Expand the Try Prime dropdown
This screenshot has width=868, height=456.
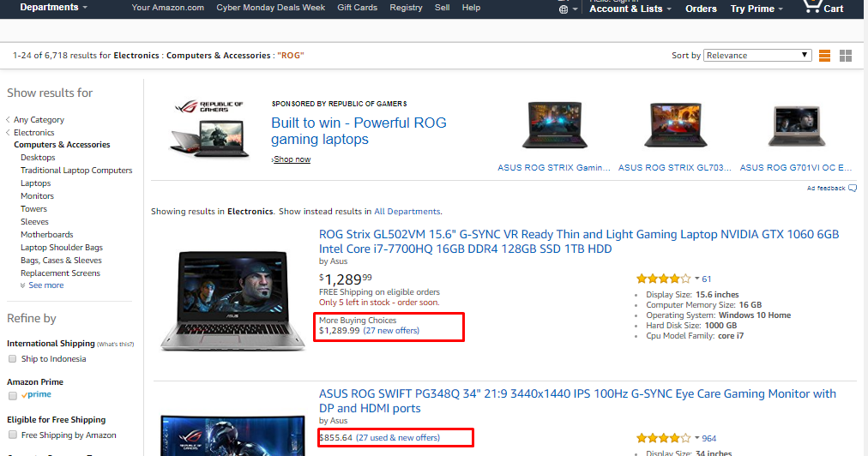tap(756, 9)
